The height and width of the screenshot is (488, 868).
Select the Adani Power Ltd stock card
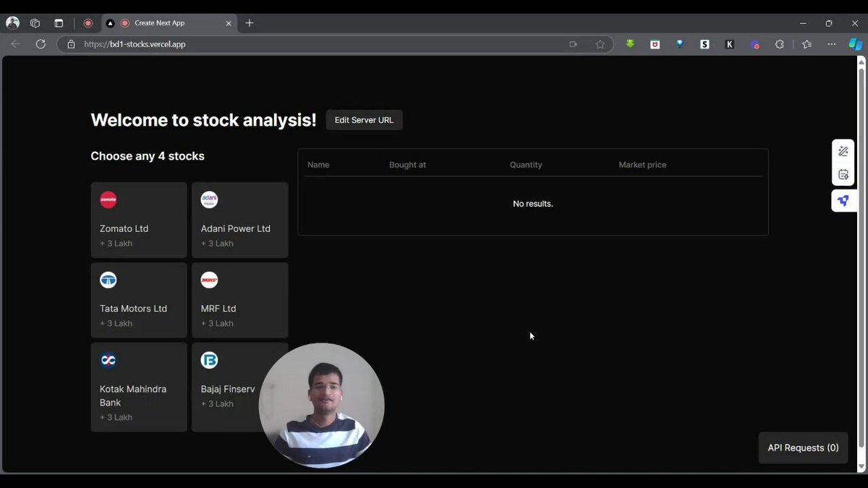pyautogui.click(x=240, y=220)
